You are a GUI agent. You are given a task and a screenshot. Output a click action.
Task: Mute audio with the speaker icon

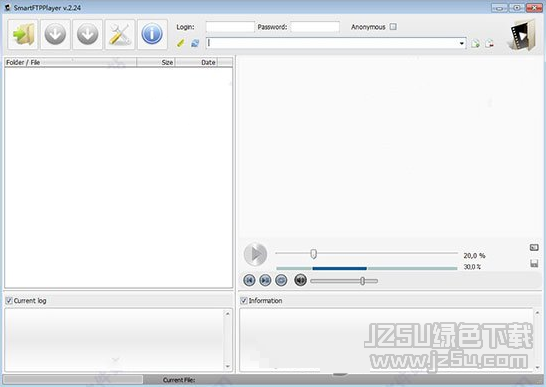tap(301, 280)
